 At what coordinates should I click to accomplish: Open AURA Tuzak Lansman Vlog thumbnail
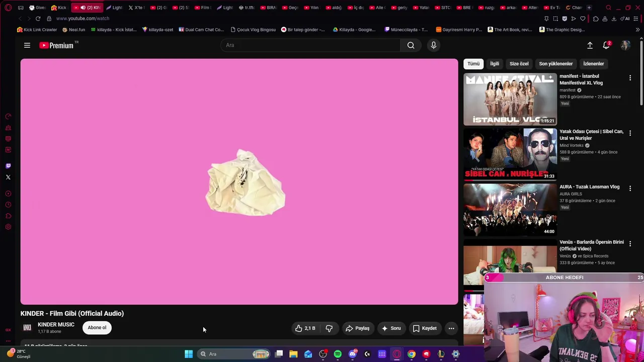tap(510, 210)
